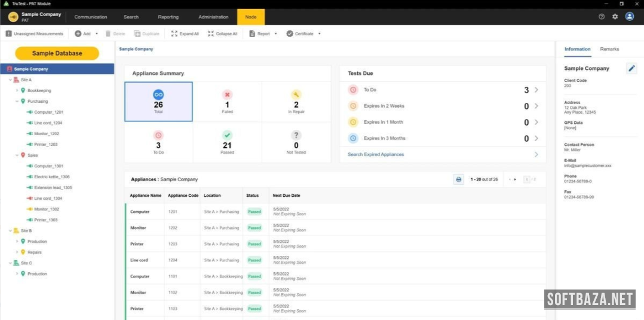Screen dimensions: 644x320
Task: Expand the Bookkeeping location node
Action: [17, 91]
